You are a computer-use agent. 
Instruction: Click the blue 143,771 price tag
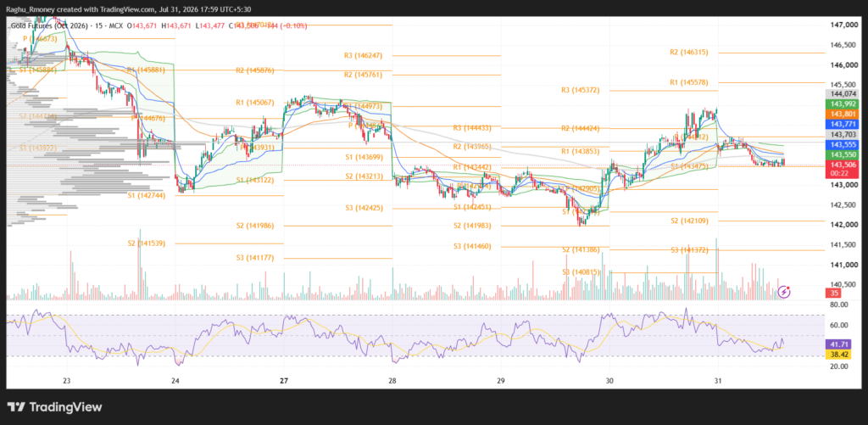tap(843, 124)
